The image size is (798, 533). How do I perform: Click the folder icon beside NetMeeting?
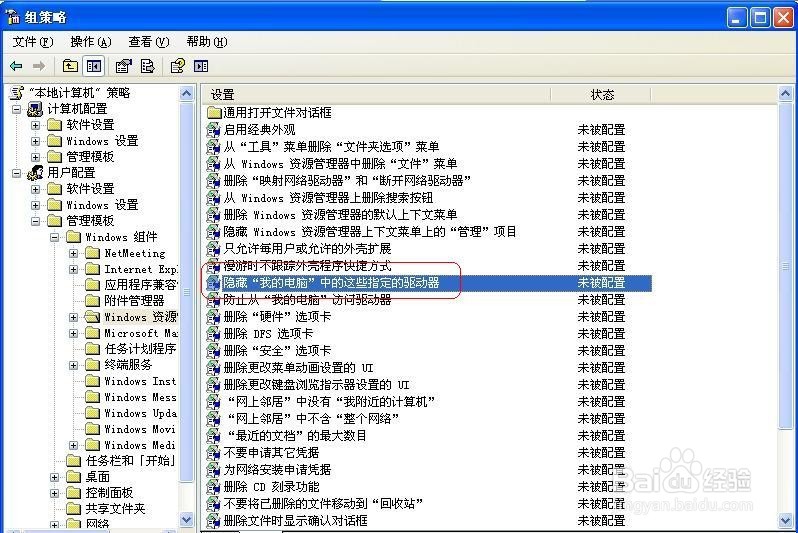tap(93, 253)
